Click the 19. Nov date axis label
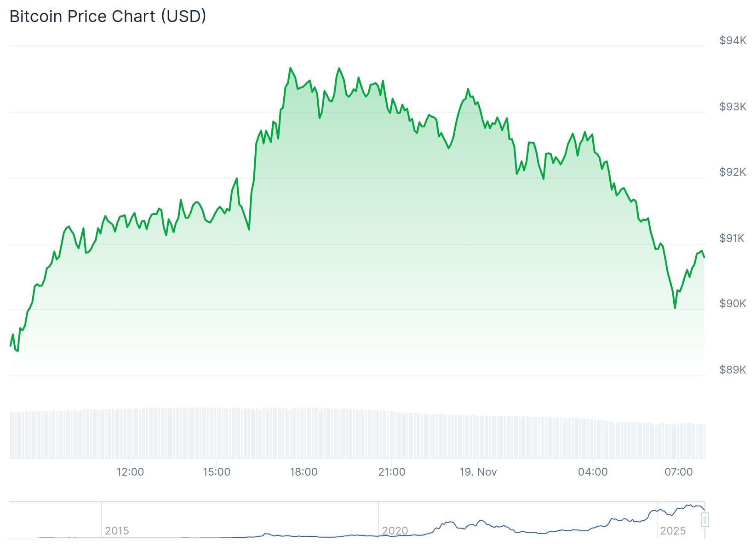The width and height of the screenshot is (756, 552). tap(478, 472)
